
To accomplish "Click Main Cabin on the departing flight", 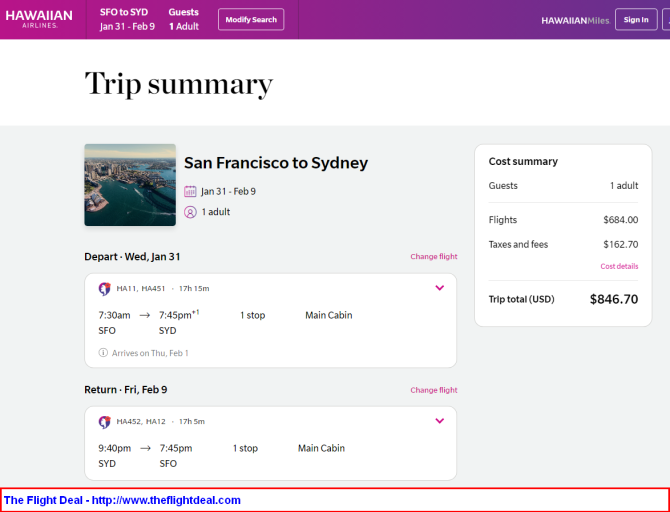I will (x=329, y=315).
